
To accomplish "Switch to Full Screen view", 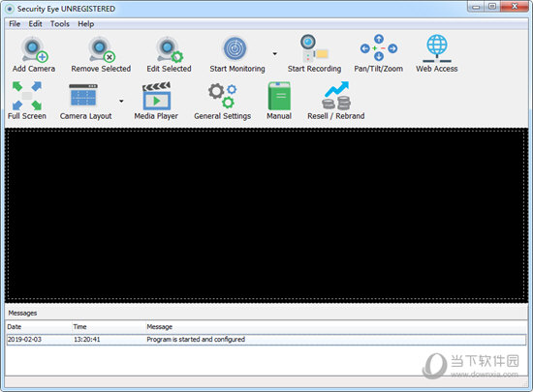I will pyautogui.click(x=27, y=101).
